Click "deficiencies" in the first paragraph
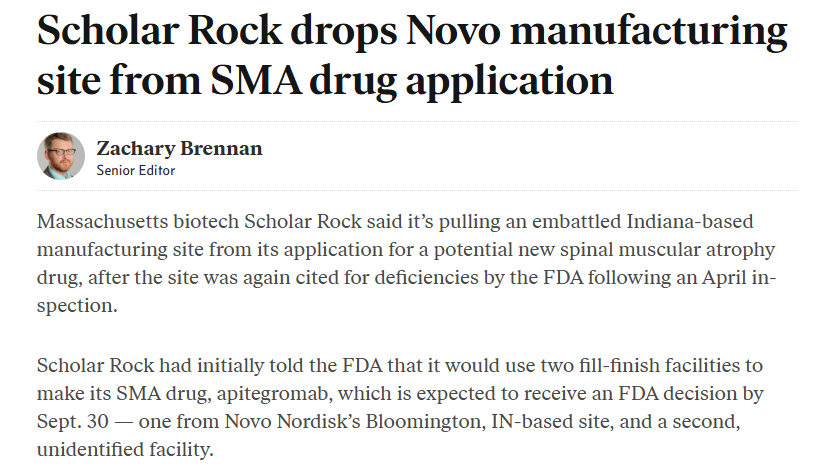822x470 pixels. pos(426,277)
